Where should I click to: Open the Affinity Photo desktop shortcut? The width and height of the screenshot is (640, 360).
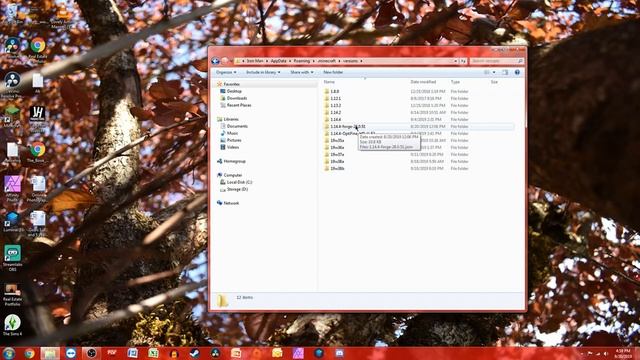(12, 189)
